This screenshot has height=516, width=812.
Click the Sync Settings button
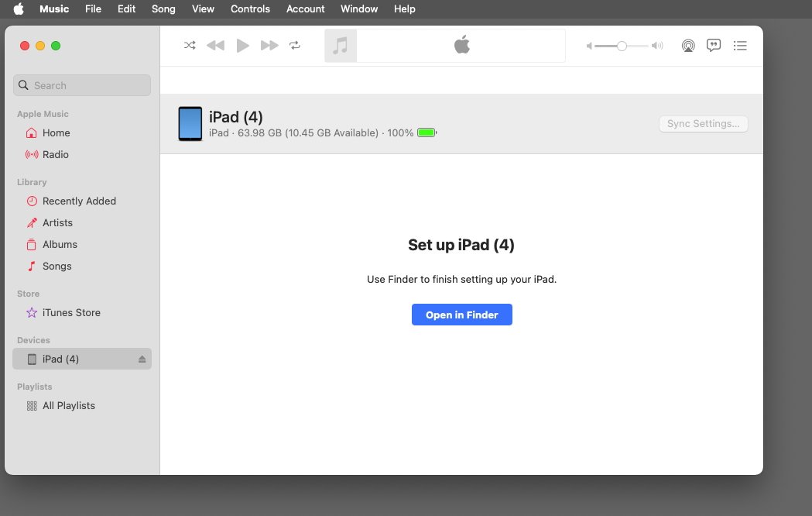pyautogui.click(x=703, y=124)
